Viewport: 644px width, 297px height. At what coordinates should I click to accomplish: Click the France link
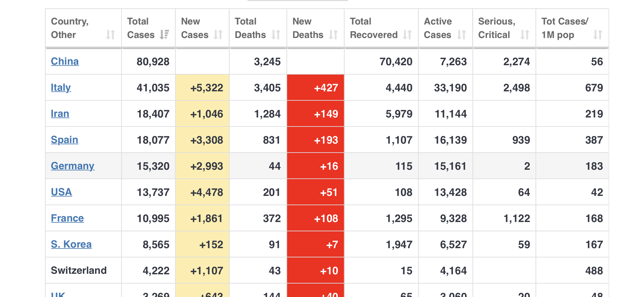(x=67, y=218)
